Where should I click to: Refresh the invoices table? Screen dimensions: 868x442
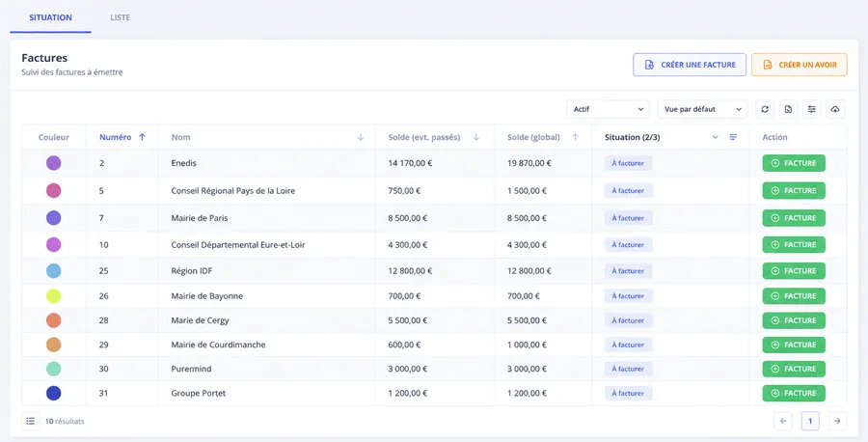[x=765, y=109]
